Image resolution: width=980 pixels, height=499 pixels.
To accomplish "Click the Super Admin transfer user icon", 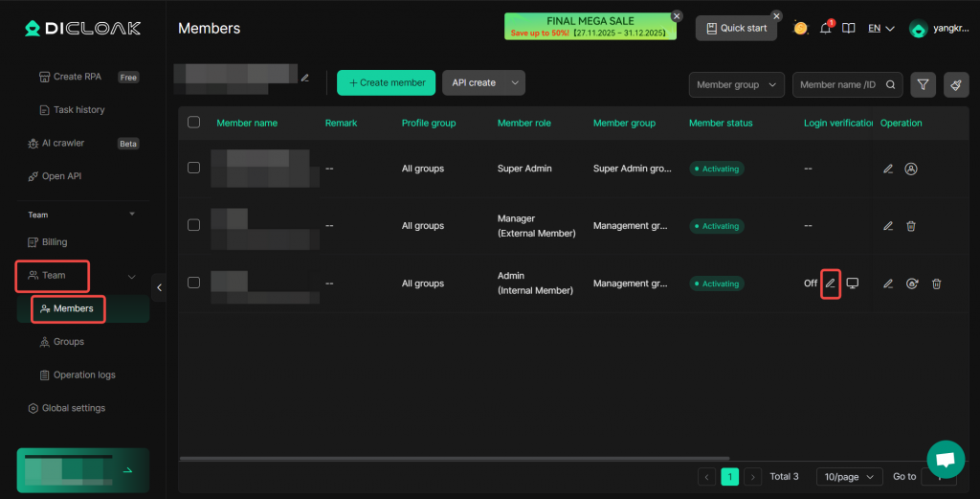I will click(x=911, y=169).
